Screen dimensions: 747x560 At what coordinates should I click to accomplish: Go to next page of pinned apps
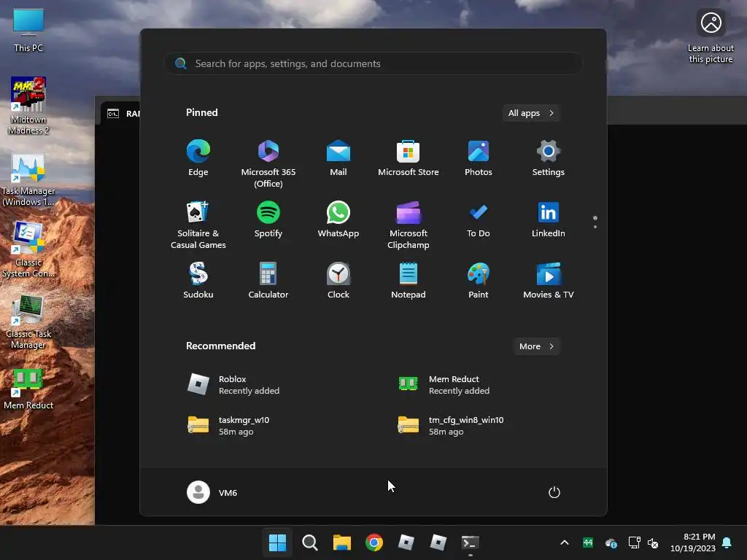[595, 226]
